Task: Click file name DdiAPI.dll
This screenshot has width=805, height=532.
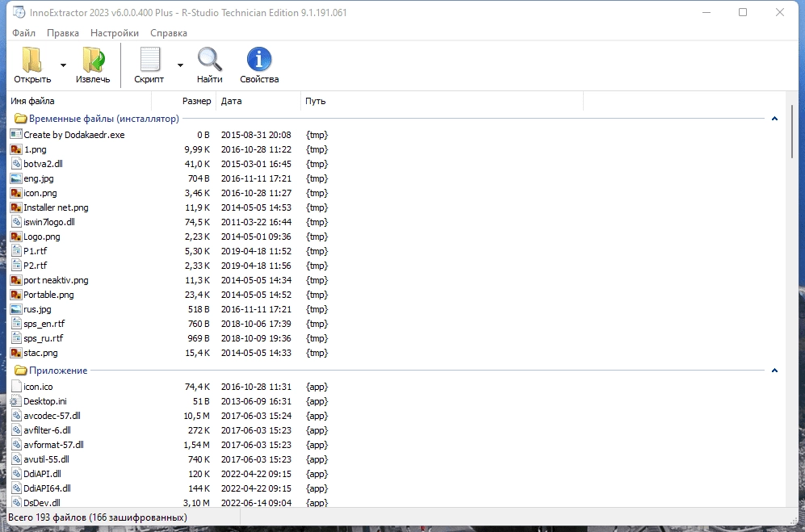Action: click(42, 474)
